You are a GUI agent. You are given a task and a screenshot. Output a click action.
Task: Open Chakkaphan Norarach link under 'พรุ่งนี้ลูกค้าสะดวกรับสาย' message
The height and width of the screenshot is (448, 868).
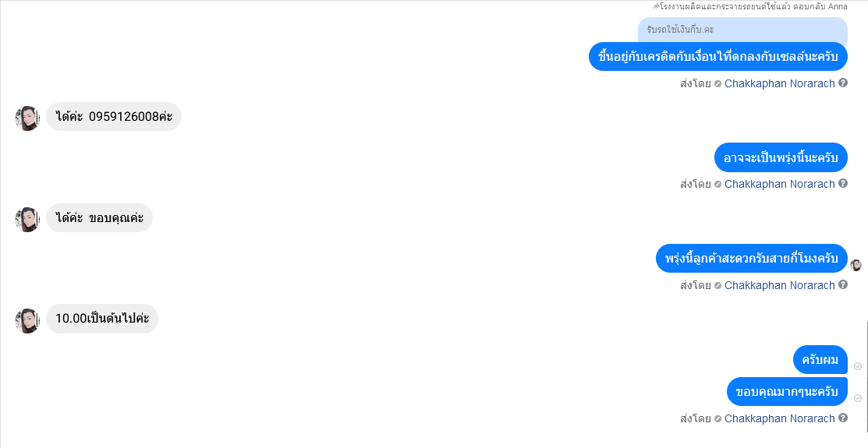point(779,285)
